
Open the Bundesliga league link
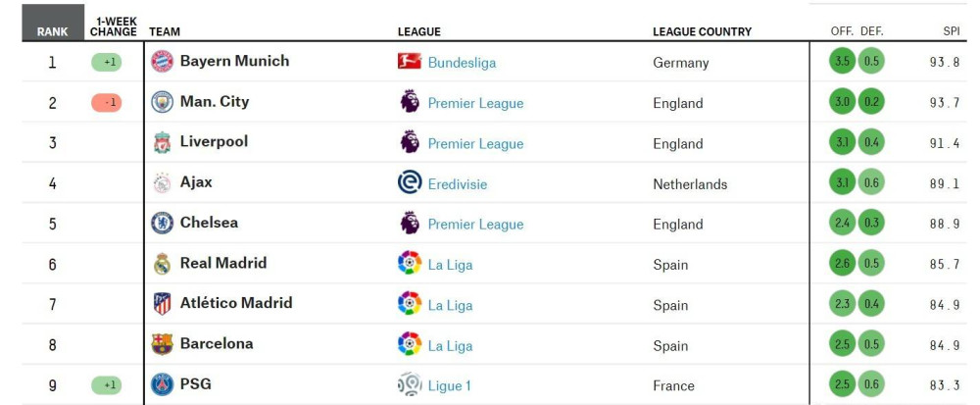[x=462, y=63]
